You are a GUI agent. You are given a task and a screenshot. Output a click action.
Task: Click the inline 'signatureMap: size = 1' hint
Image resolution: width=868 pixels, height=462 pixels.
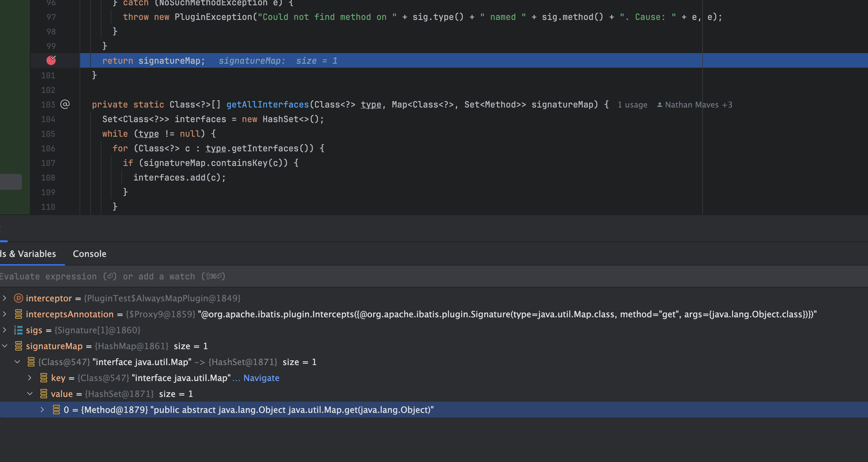click(x=278, y=61)
